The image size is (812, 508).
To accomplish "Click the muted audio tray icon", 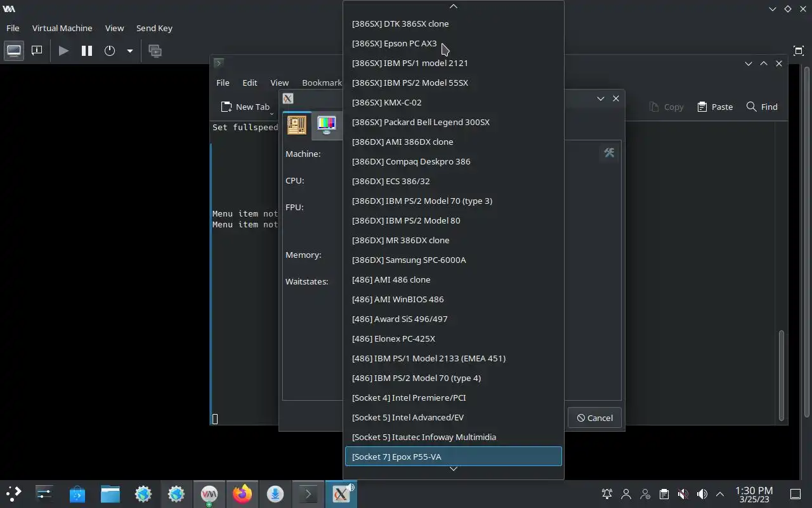I will (x=683, y=494).
